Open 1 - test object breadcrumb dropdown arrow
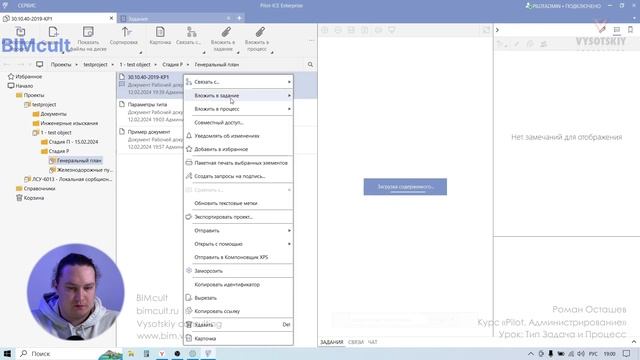The height and width of the screenshot is (360, 640). point(156,64)
